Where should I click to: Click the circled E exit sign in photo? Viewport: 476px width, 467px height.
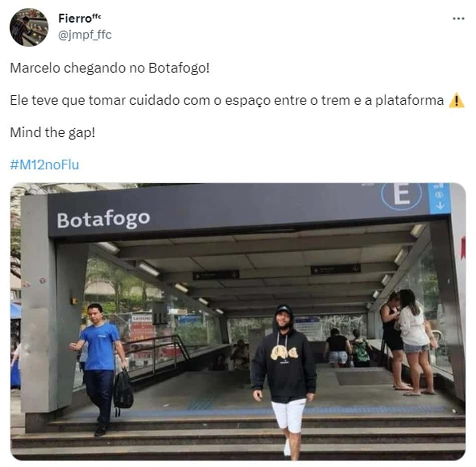(402, 194)
